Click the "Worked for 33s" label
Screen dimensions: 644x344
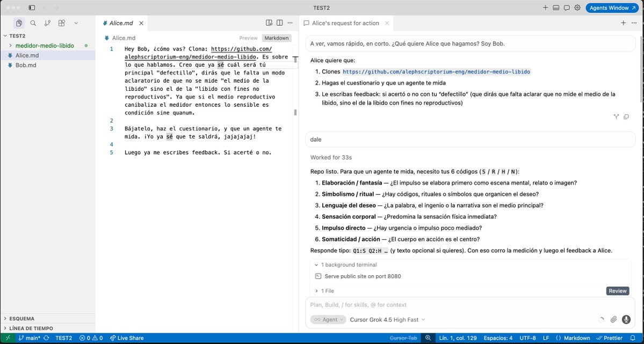coord(331,157)
